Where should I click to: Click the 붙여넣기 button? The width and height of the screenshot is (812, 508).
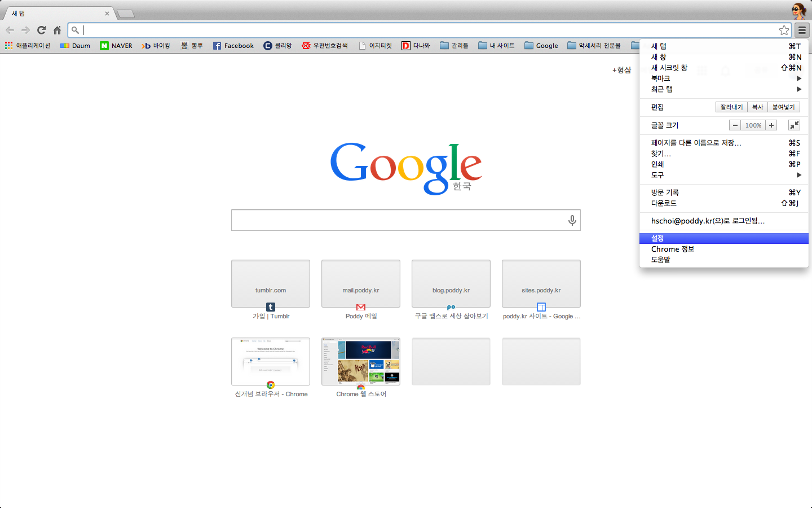point(784,107)
